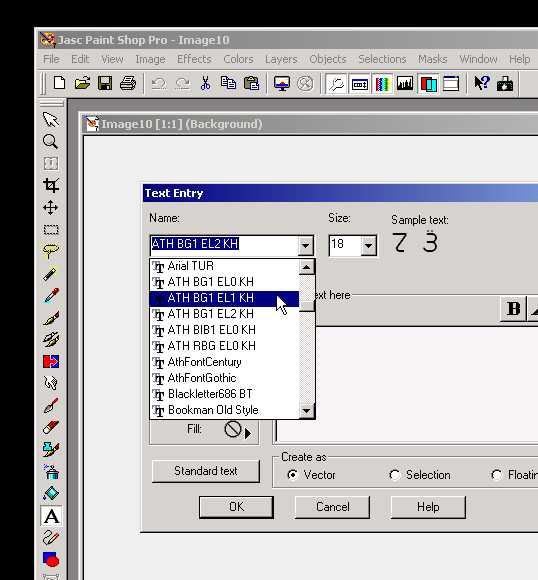Select the Picture Tube tool
Screen dimensions: 538x580
(x=51, y=449)
